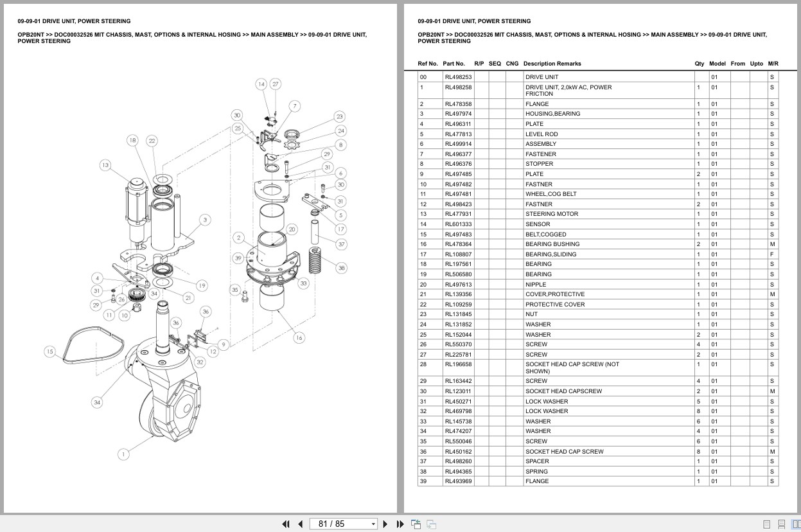Select part number RL131845
The height and width of the screenshot is (532, 801).
(458, 314)
